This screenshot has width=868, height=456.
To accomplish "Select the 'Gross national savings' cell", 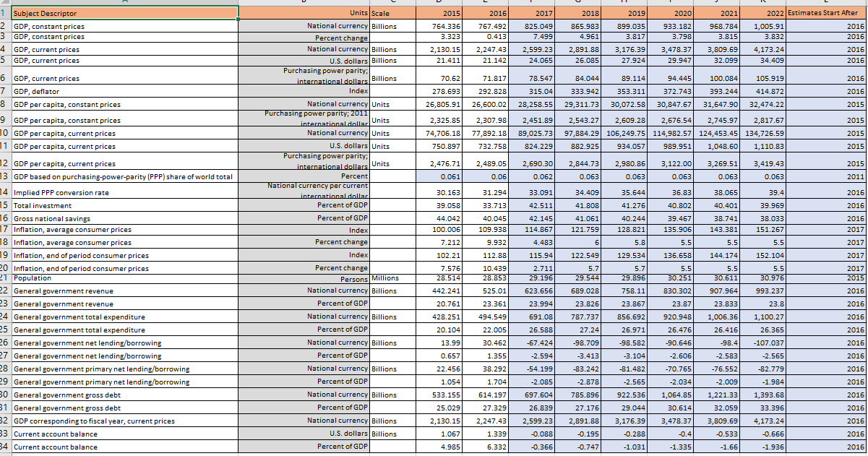I will tap(124, 218).
